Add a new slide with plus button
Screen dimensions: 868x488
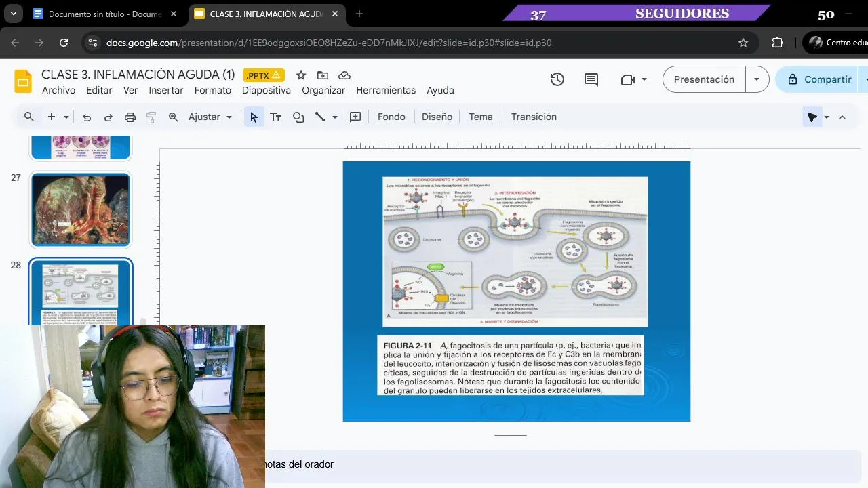[51, 117]
